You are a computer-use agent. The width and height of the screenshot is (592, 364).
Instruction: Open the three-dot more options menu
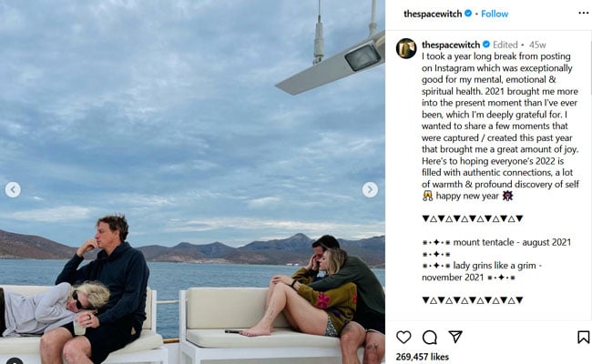(583, 13)
